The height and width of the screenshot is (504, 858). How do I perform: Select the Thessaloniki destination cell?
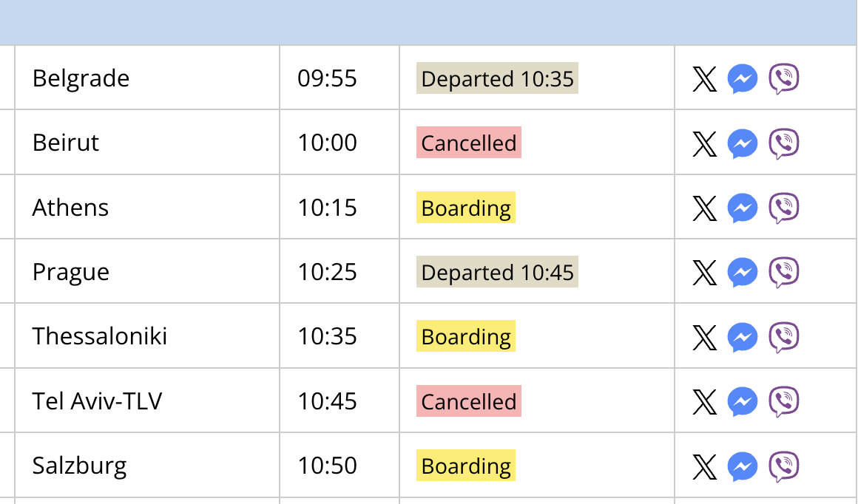point(147,336)
